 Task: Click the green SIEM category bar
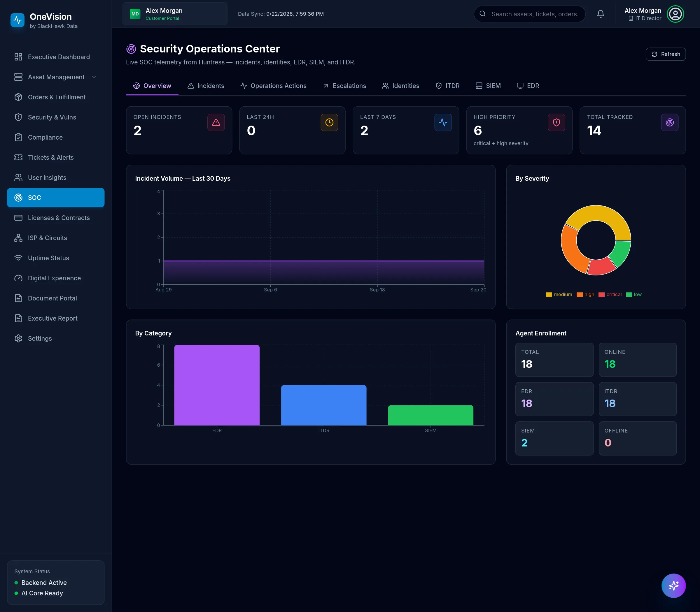tap(430, 415)
